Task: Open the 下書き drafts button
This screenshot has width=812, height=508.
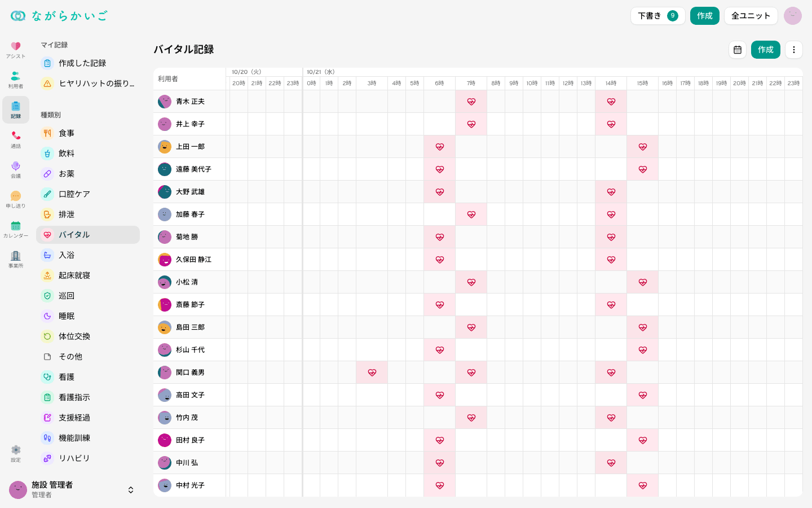Action: (657, 16)
